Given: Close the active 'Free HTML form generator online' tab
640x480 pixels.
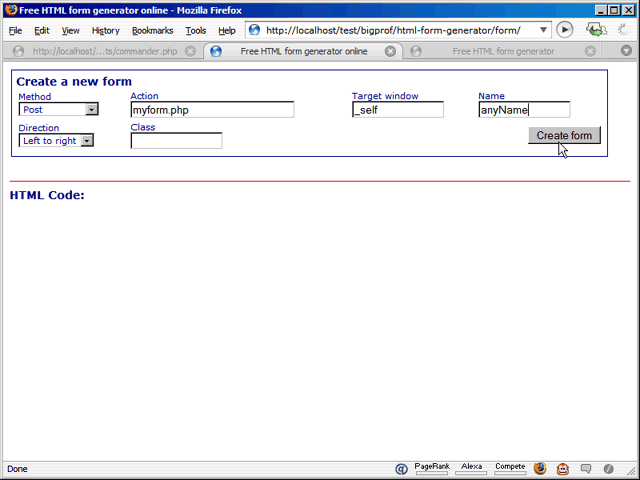Looking at the screenshot, I should (x=390, y=51).
